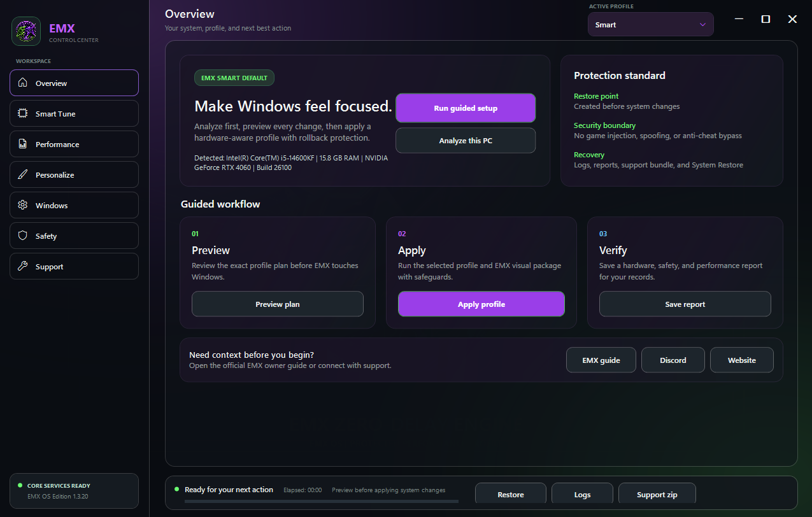Click the detected hardware info text
This screenshot has width=812, height=517.
tap(291, 162)
